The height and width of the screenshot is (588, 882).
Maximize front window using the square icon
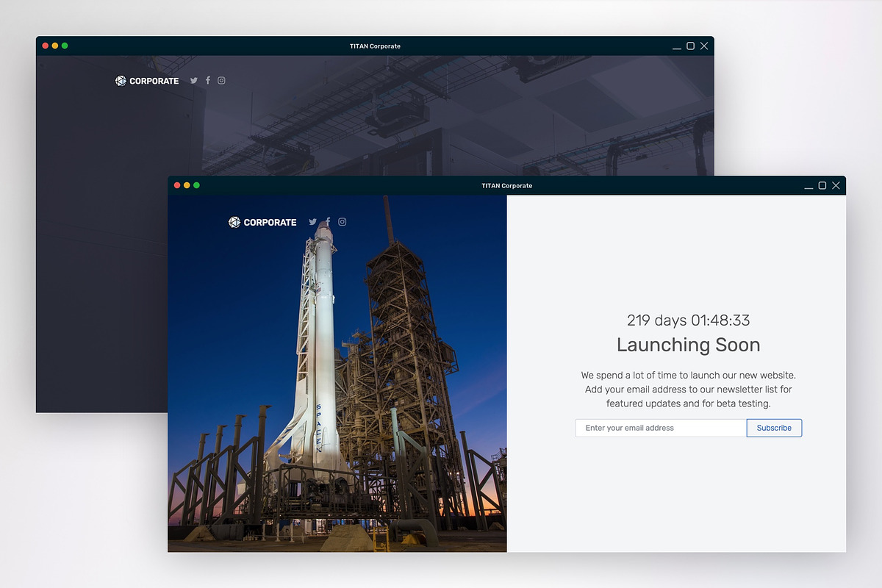822,185
